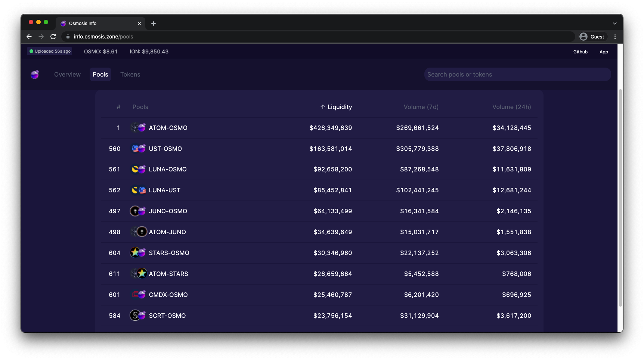Sort table by Liquidity column header
The width and height of the screenshot is (644, 360).
click(x=336, y=107)
